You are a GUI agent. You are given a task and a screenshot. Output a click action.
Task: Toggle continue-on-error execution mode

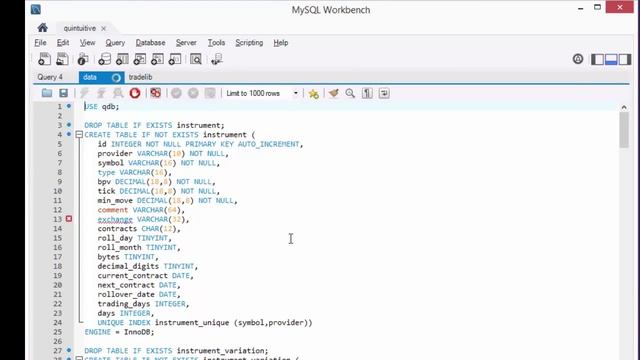[156, 93]
